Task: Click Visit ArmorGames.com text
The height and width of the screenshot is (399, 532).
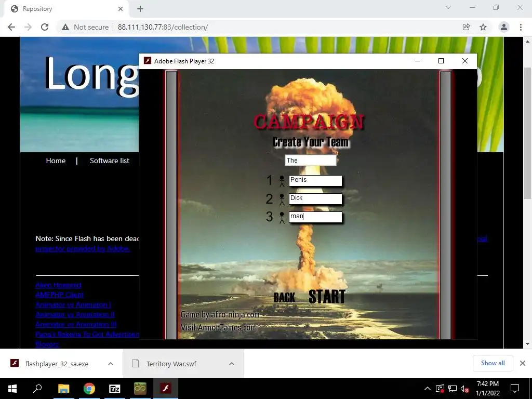Action: [x=218, y=327]
